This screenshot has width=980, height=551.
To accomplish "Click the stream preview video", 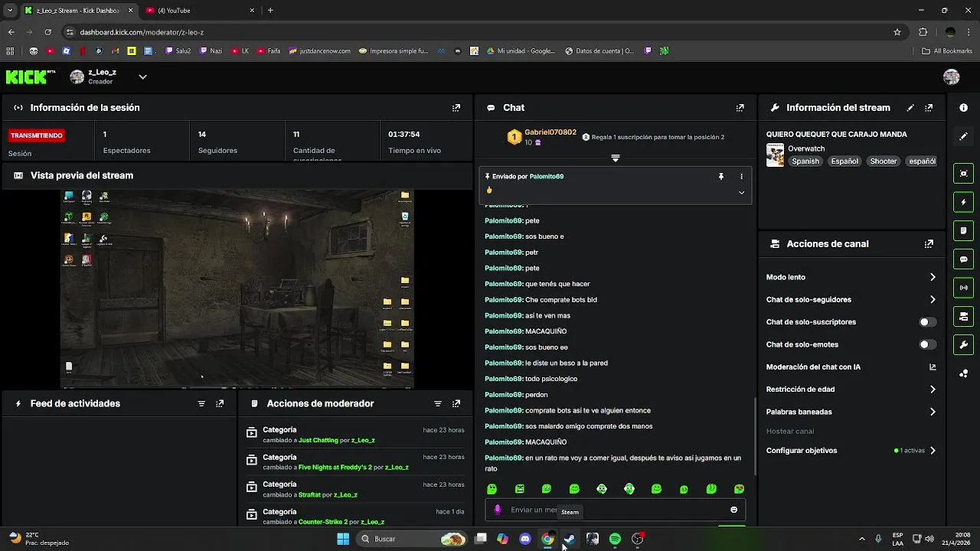I will click(237, 289).
